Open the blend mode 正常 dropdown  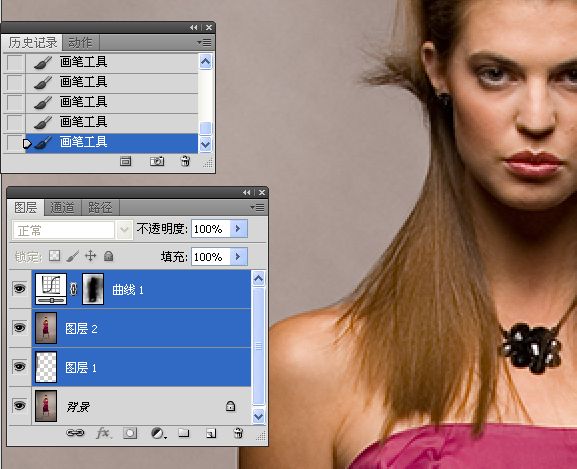pos(72,230)
